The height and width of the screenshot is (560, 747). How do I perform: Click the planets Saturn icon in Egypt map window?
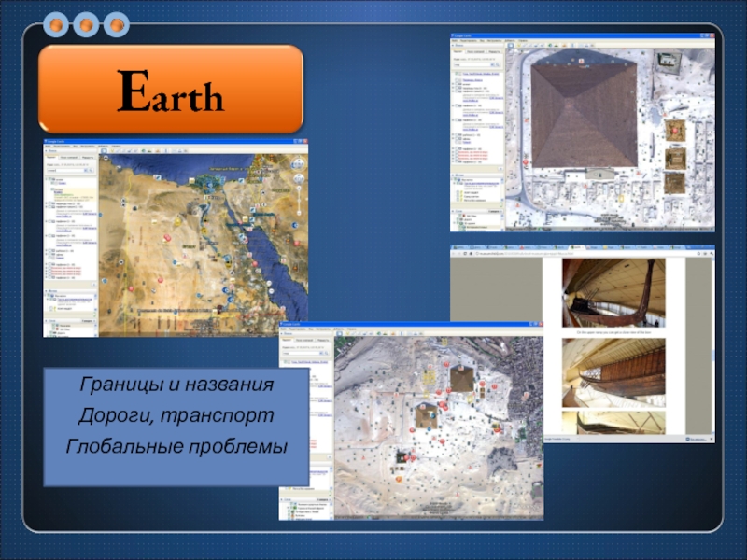click(x=158, y=151)
